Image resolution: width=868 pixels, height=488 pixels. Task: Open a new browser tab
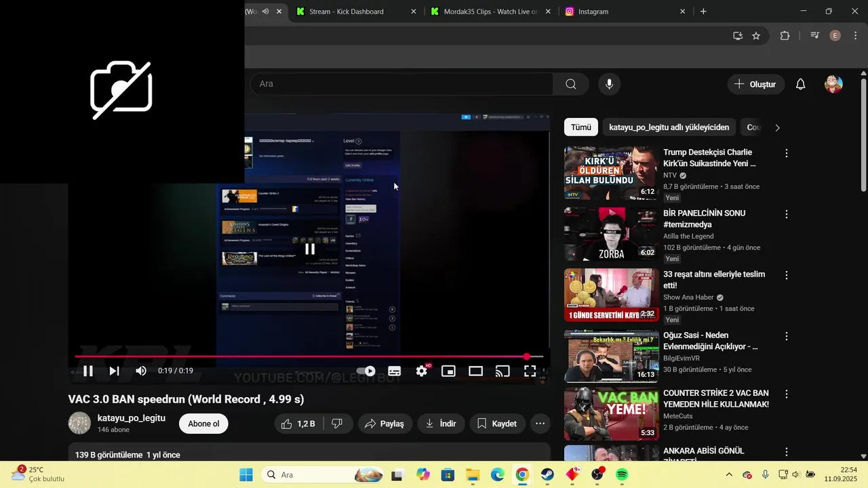(703, 12)
